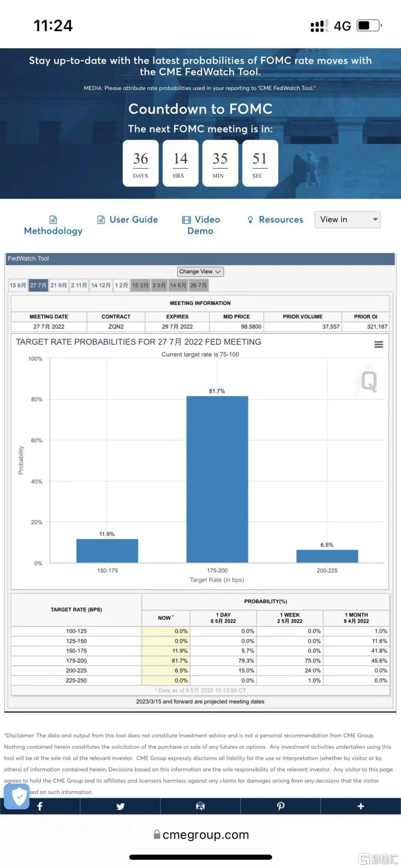This screenshot has width=401, height=868.
Task: Click the NOW value 81.7% cell
Action: click(166, 661)
